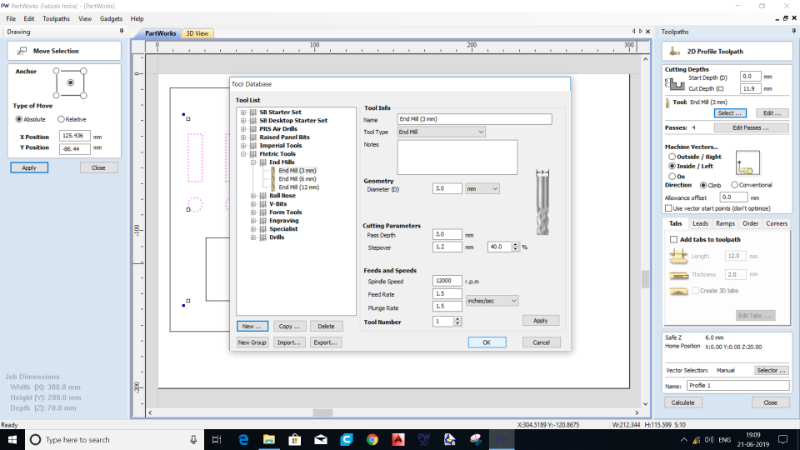Click the Move Selection icon
Screen dimensions: 800x450
pyautogui.click(x=21, y=51)
